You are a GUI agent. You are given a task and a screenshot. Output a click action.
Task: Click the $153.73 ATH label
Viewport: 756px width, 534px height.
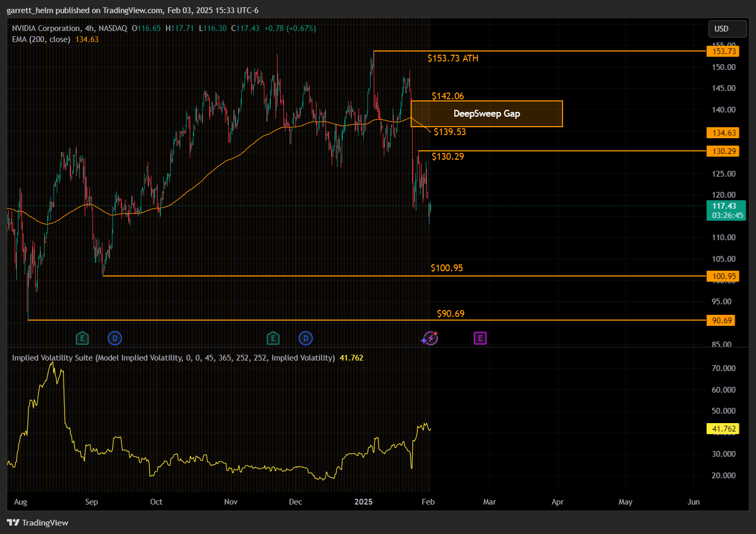click(x=453, y=58)
